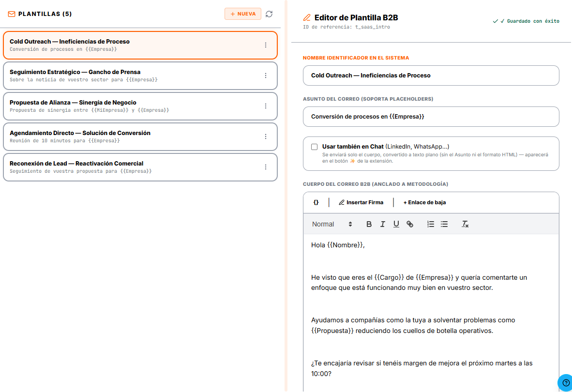The width and height of the screenshot is (572, 392).
Task: Select the Propuesta de Alianza — Sinergia de Negocio template
Action: click(140, 106)
